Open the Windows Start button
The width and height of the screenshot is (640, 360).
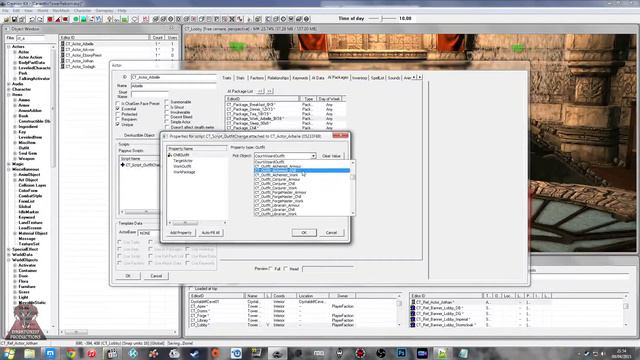[x=9, y=353]
